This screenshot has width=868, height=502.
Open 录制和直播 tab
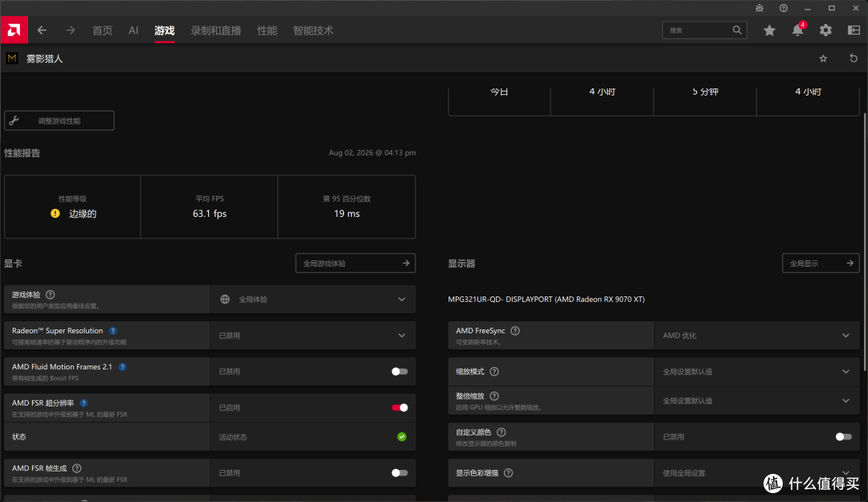[216, 31]
